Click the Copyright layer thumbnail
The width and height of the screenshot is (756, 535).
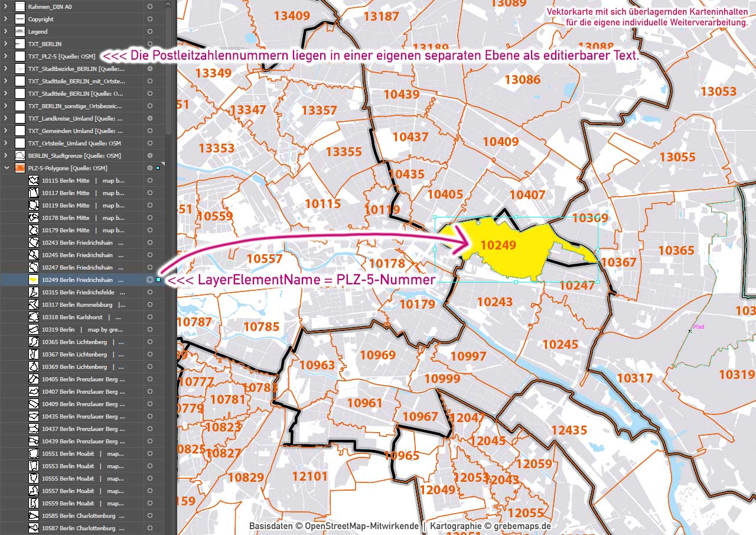pos(19,19)
